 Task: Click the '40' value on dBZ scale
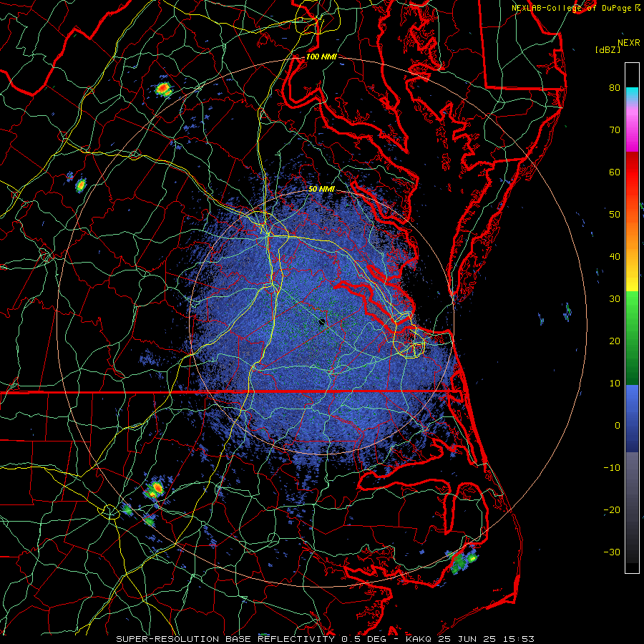(615, 257)
